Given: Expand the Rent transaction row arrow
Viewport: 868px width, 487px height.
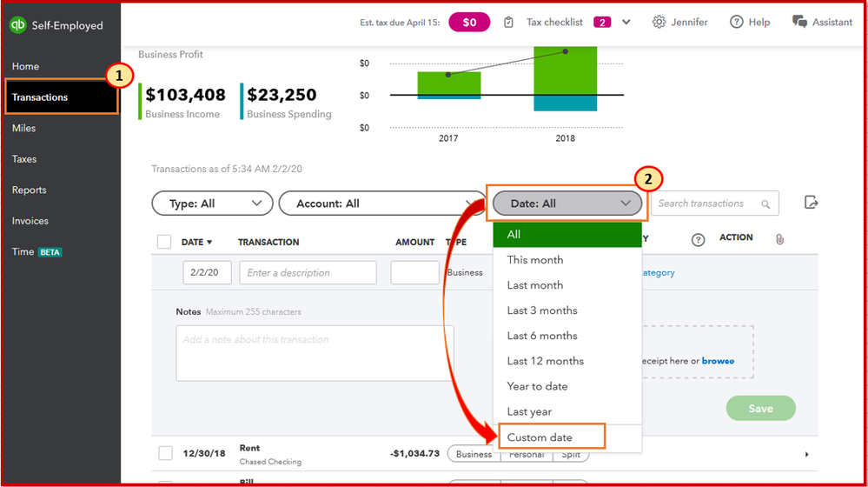Looking at the screenshot, I should pos(806,454).
